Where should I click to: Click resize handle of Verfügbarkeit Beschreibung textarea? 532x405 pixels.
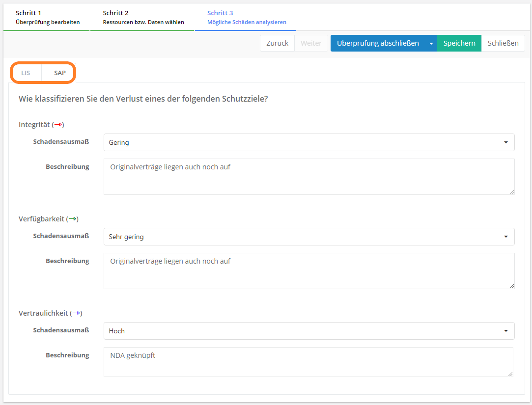point(511,286)
